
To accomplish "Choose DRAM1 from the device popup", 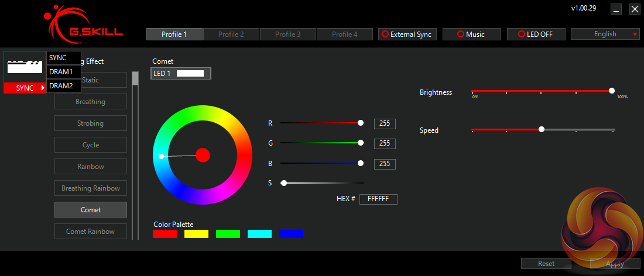I will pos(64,72).
